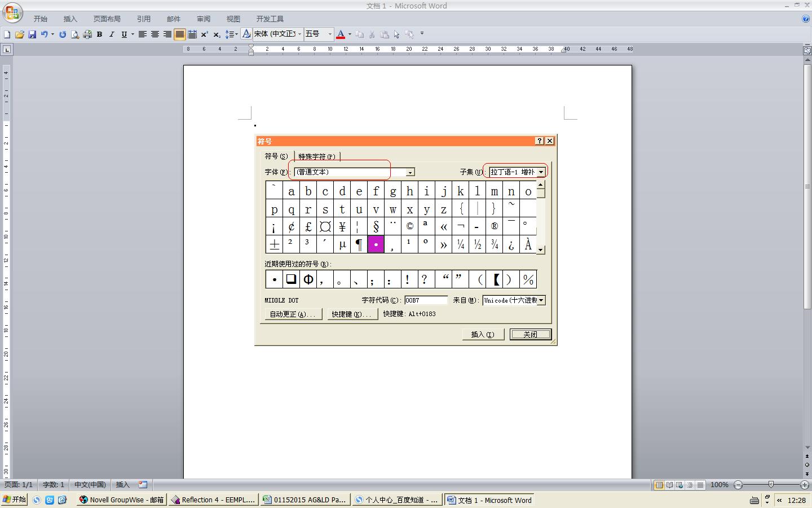Click the 快捷键 button

pos(352,314)
